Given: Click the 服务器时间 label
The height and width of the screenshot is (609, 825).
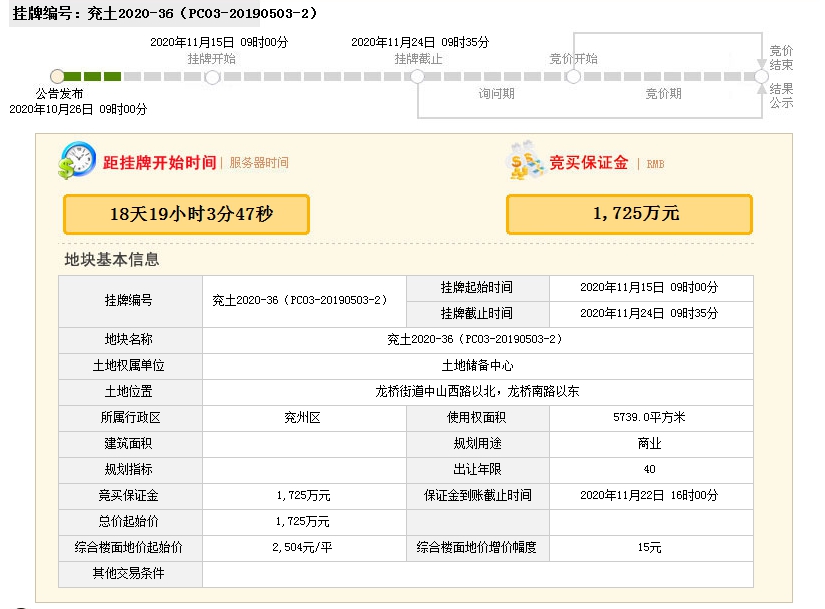Looking at the screenshot, I should pos(259,163).
